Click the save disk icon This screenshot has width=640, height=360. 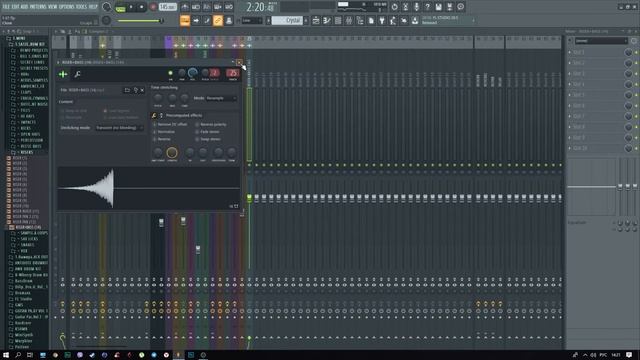[x=438, y=7]
